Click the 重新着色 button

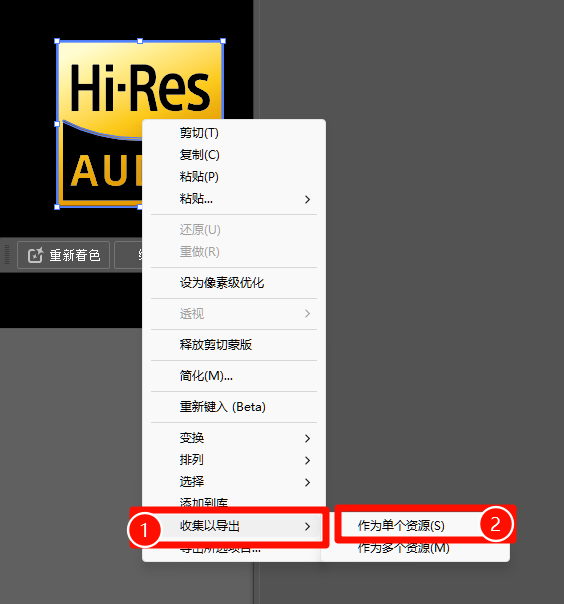[x=64, y=255]
